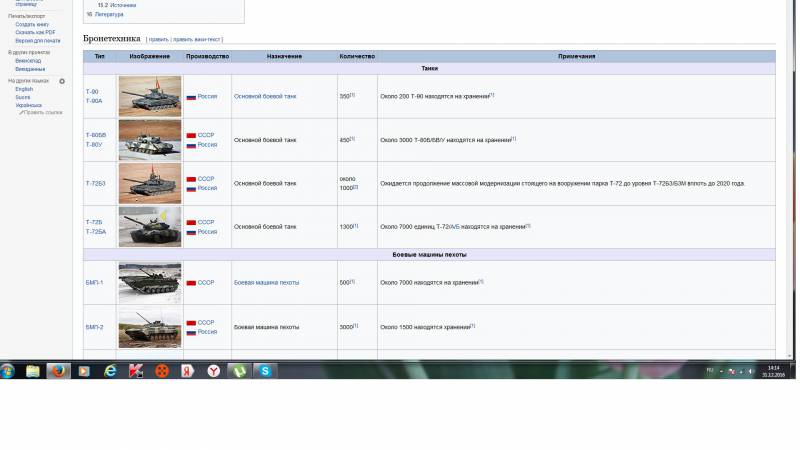
Task: Go to contents entry 16 Литература
Action: pyautogui.click(x=108, y=15)
